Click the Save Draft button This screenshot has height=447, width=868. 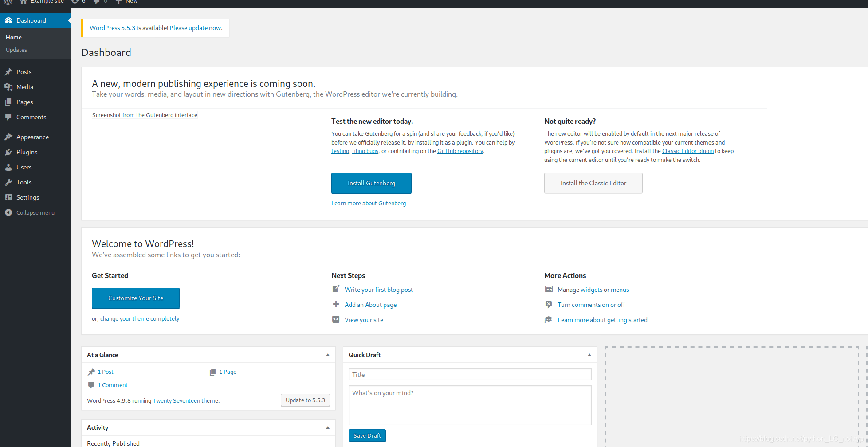(x=367, y=435)
